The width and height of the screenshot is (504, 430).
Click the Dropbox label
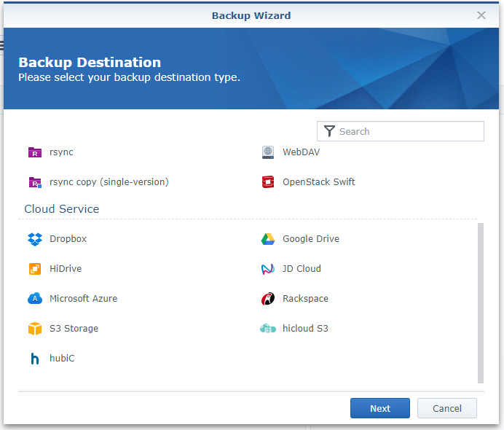tap(68, 239)
